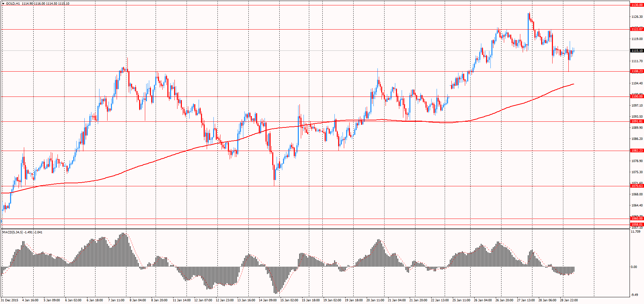The image size is (644, 304).
Task: Click the 1060.00 red level label
Action: tap(637, 219)
